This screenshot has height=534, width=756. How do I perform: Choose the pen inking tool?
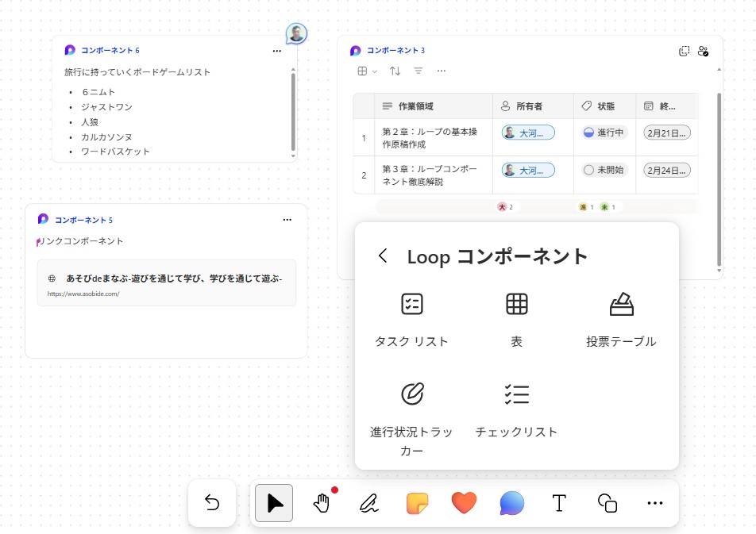(x=368, y=503)
